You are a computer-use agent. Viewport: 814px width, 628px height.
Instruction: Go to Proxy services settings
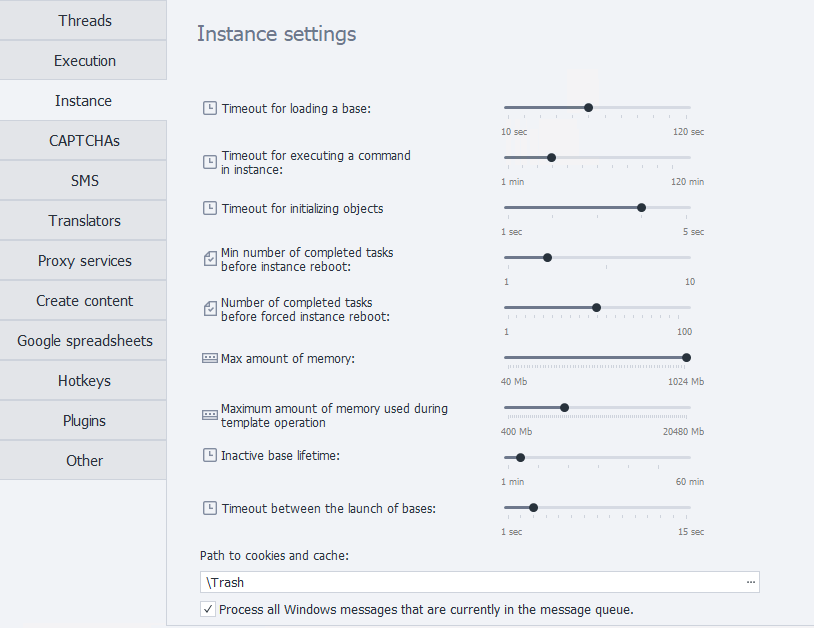click(84, 261)
